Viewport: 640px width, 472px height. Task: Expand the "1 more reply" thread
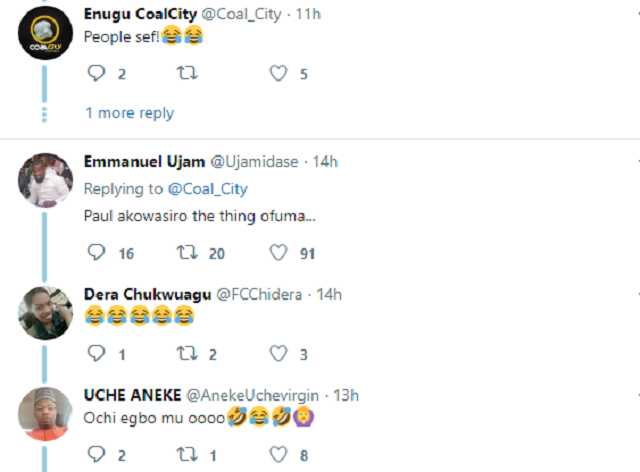129,113
